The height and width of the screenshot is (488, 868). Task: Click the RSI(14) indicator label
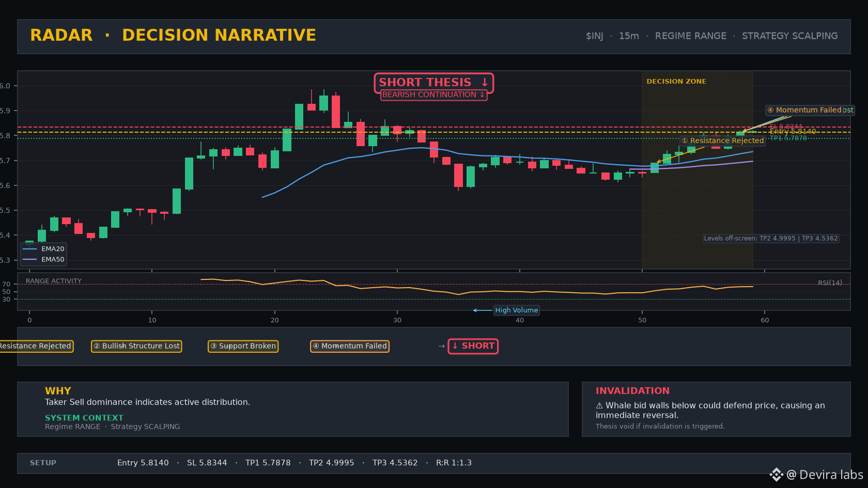(830, 282)
